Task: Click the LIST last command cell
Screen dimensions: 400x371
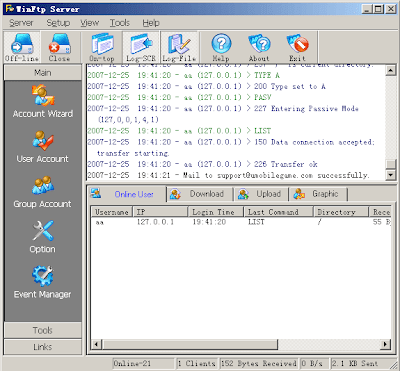Action: [x=256, y=222]
